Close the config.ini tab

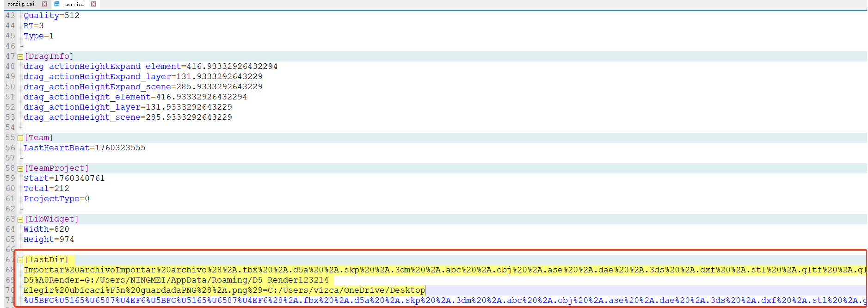click(44, 4)
